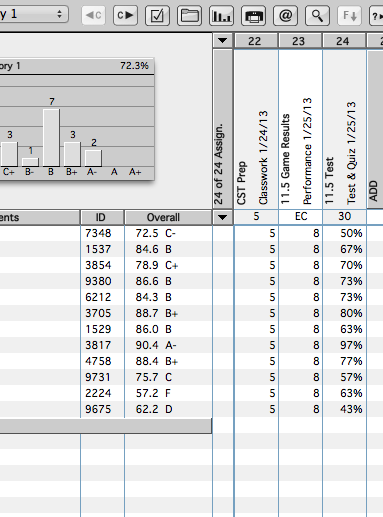Select student ID 7348
383x517 pixels.
pyautogui.click(x=98, y=233)
